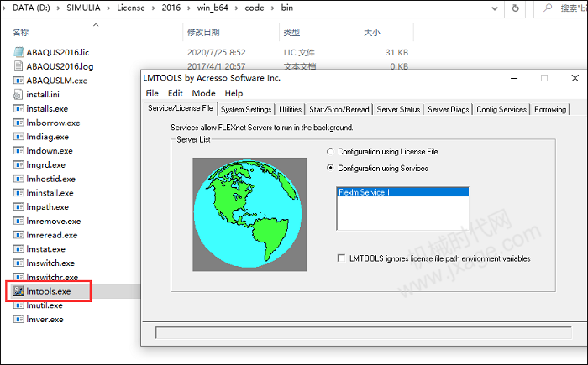Click the install.ini file icon
This screenshot has height=365, width=588.
pos(18,95)
